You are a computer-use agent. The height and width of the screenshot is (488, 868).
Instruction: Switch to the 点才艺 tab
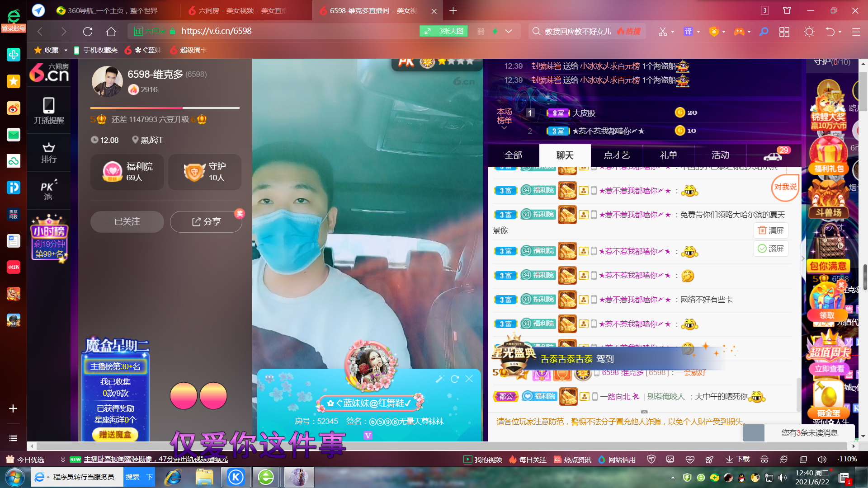pos(617,155)
